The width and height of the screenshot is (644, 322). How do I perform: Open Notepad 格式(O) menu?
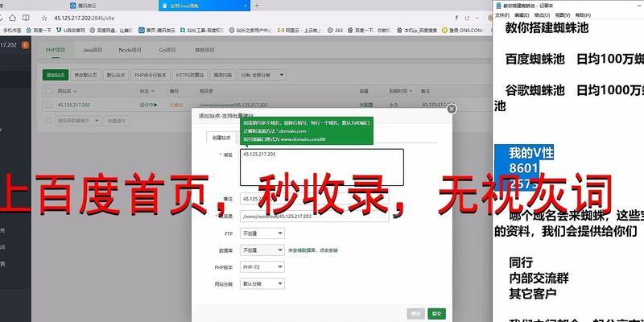point(542,15)
